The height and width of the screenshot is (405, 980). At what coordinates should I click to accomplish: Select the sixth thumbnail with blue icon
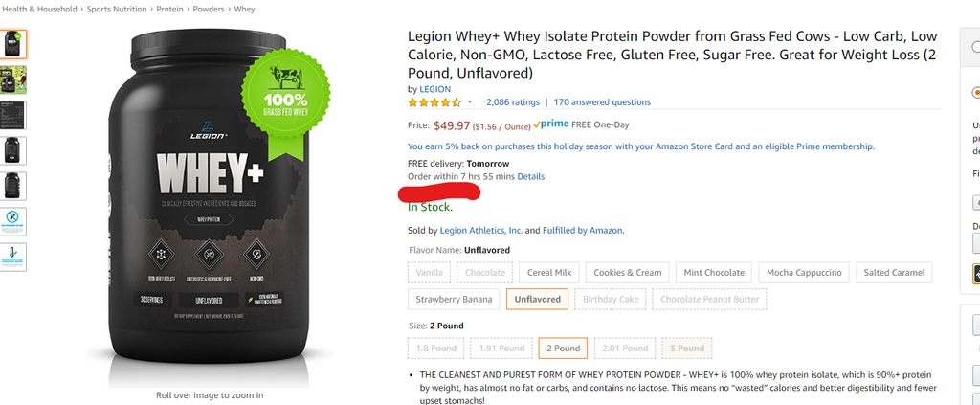point(13,221)
